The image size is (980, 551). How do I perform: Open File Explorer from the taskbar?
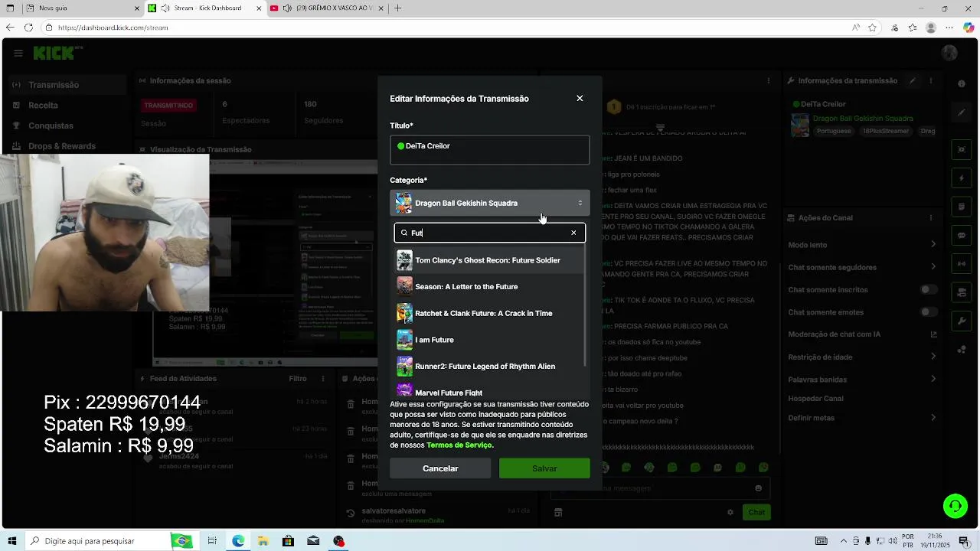click(x=263, y=541)
